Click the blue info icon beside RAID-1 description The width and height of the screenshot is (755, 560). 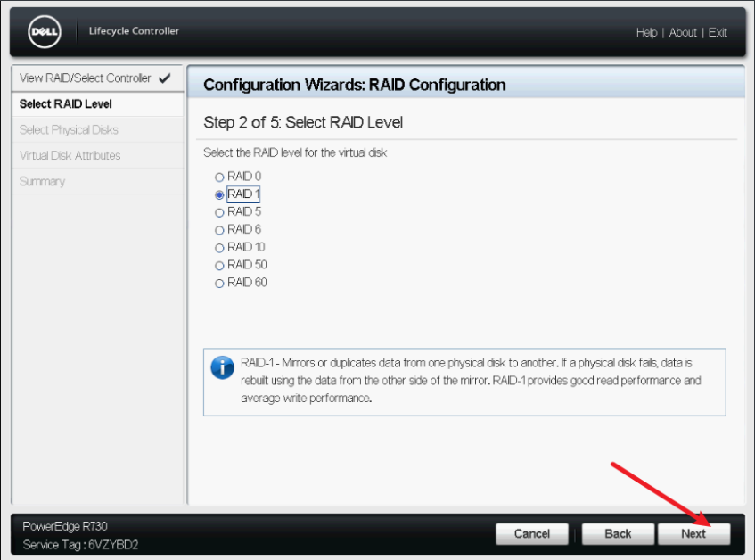(x=221, y=367)
